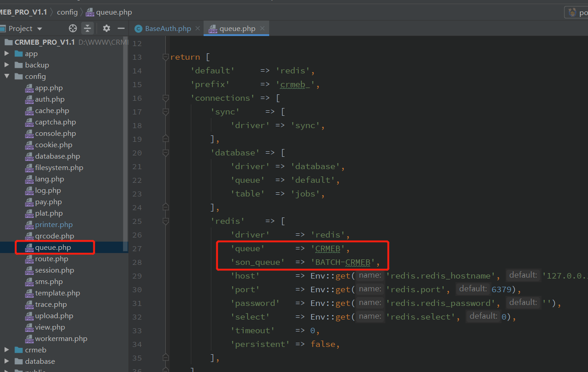This screenshot has width=588, height=372.
Task: Click line number 27 in gutter
Action: (x=137, y=248)
